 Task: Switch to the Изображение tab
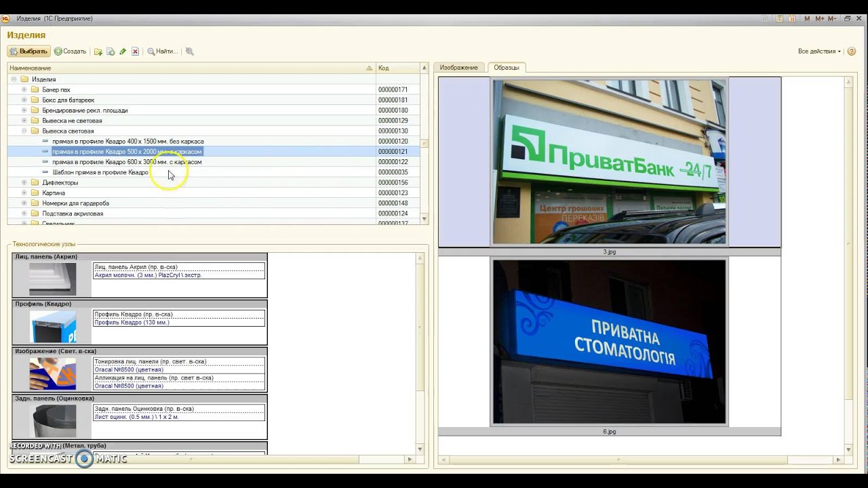click(459, 68)
